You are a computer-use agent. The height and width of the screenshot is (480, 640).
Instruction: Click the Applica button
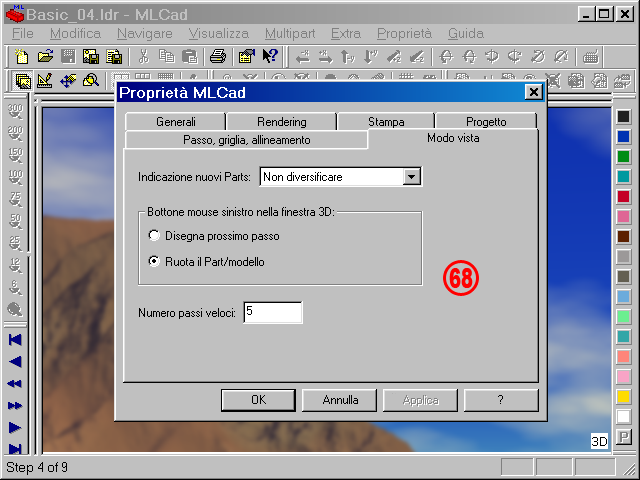(420, 400)
